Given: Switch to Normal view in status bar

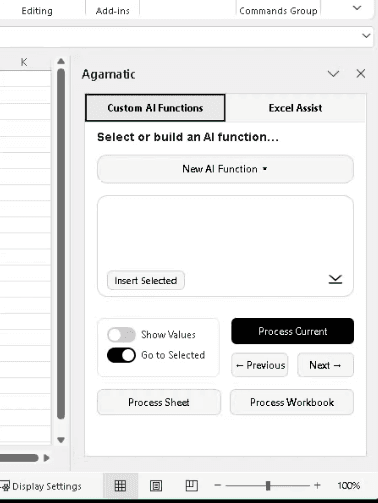Looking at the screenshot, I should click(120, 486).
